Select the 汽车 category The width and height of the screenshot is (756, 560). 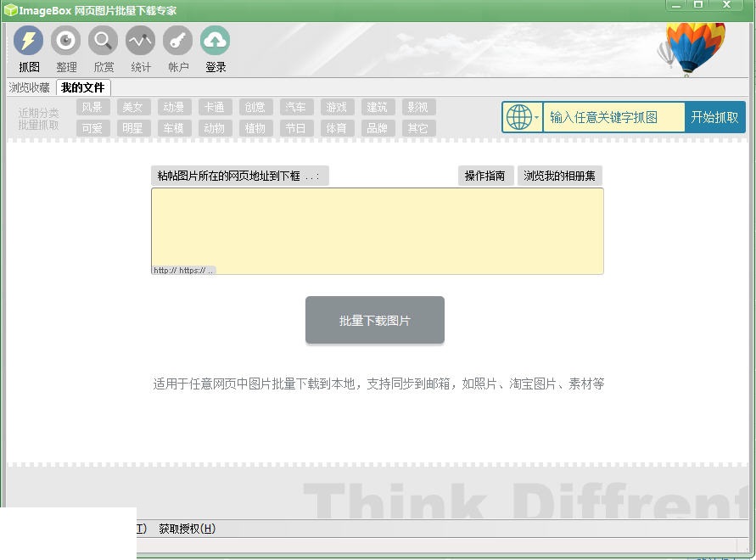point(296,107)
